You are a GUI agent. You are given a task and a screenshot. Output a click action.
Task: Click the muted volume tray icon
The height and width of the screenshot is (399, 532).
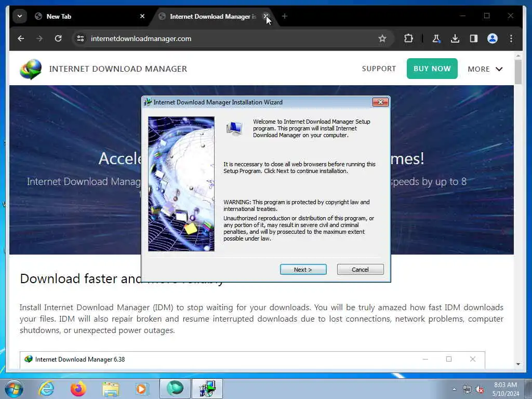click(480, 390)
